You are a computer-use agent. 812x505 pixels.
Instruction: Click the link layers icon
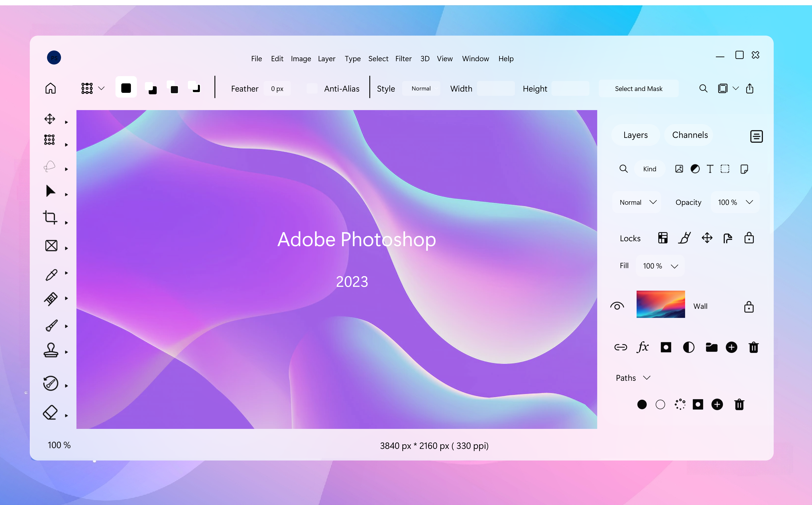click(x=620, y=347)
